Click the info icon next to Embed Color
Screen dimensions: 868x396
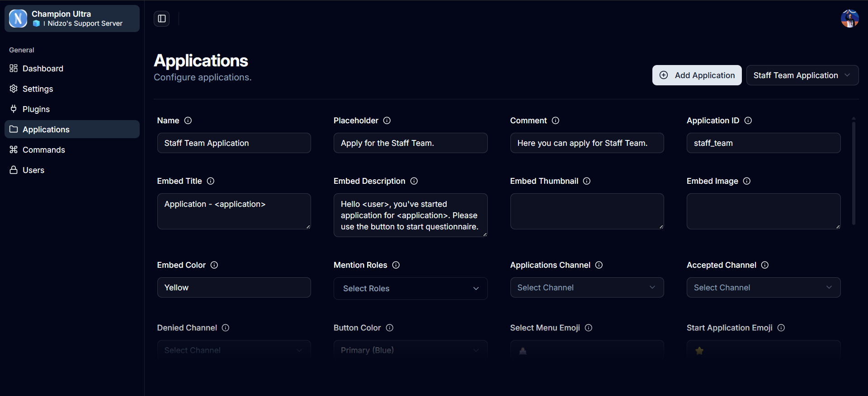pos(214,265)
